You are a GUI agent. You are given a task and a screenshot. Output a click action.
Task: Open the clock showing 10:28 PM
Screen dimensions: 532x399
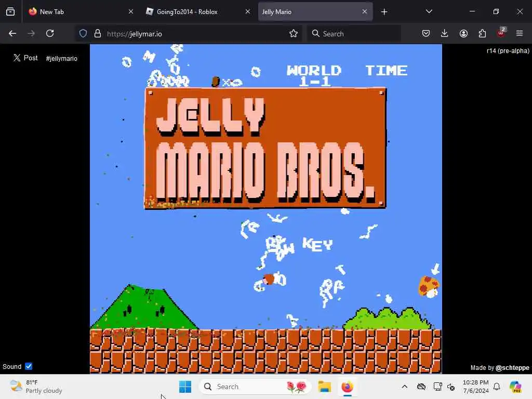coord(476,387)
